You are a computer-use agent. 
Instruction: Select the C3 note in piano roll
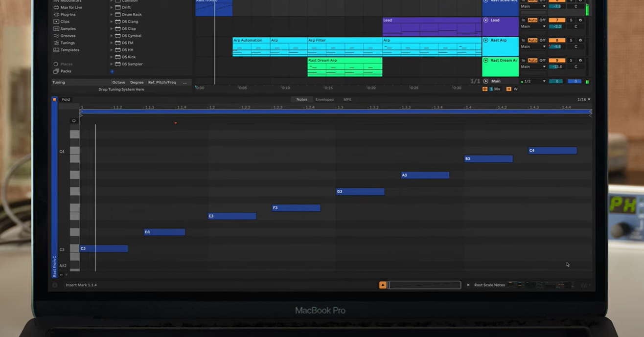click(x=104, y=248)
